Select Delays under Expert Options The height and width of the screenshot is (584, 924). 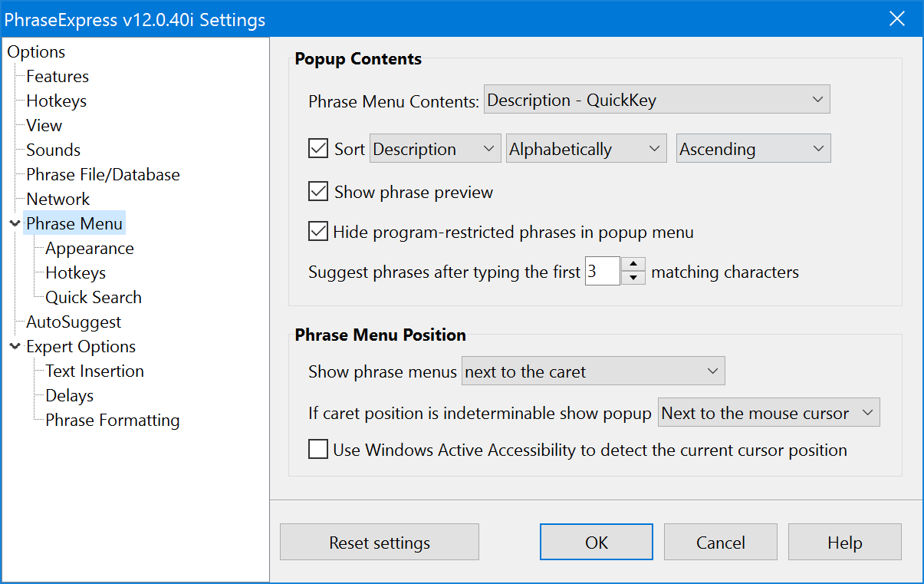[69, 396]
